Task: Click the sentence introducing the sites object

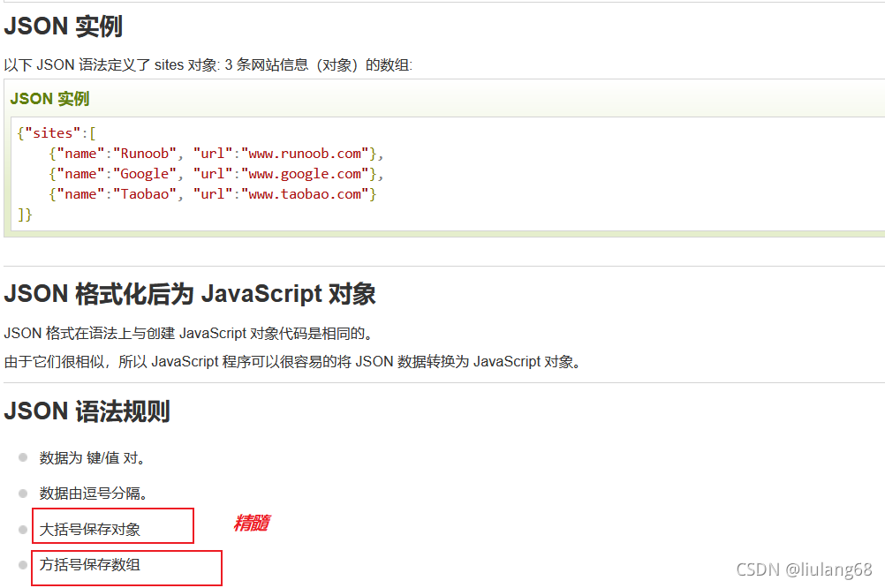Action: click(x=208, y=65)
